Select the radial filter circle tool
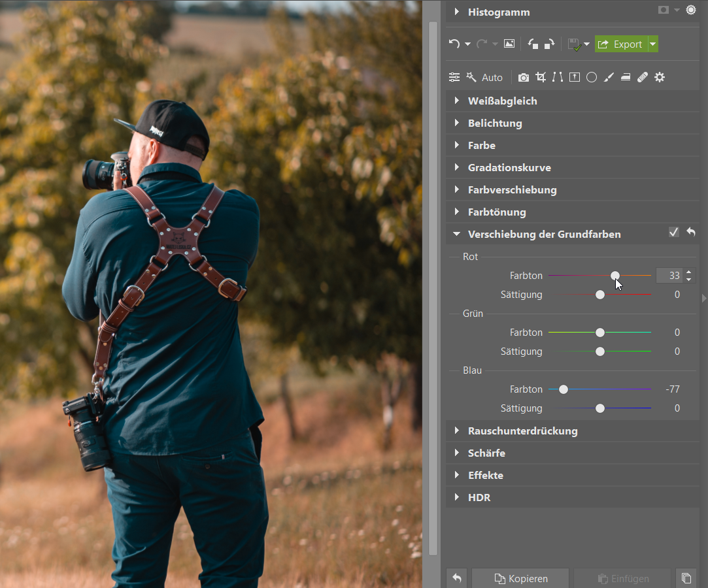This screenshot has width=708, height=588. pos(592,77)
